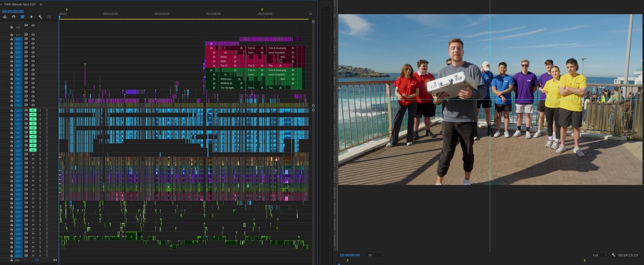Click the PWR Ultimate Race EDIT sequence tab
Screen dimensions: 644x265
[x=20, y=4]
